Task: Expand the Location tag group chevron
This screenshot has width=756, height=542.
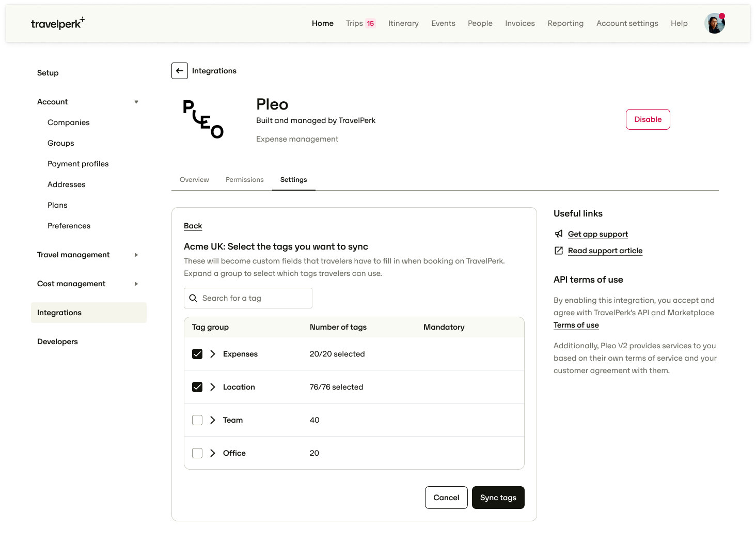Action: pyautogui.click(x=213, y=387)
